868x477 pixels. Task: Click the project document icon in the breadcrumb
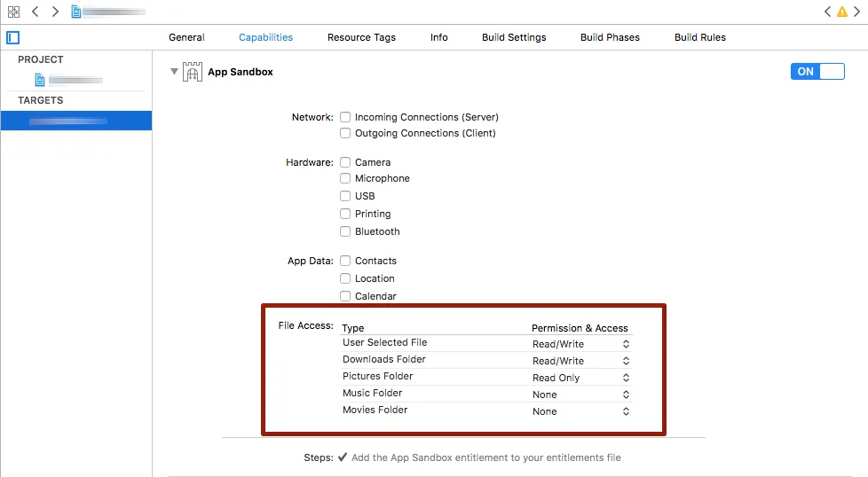tap(76, 12)
